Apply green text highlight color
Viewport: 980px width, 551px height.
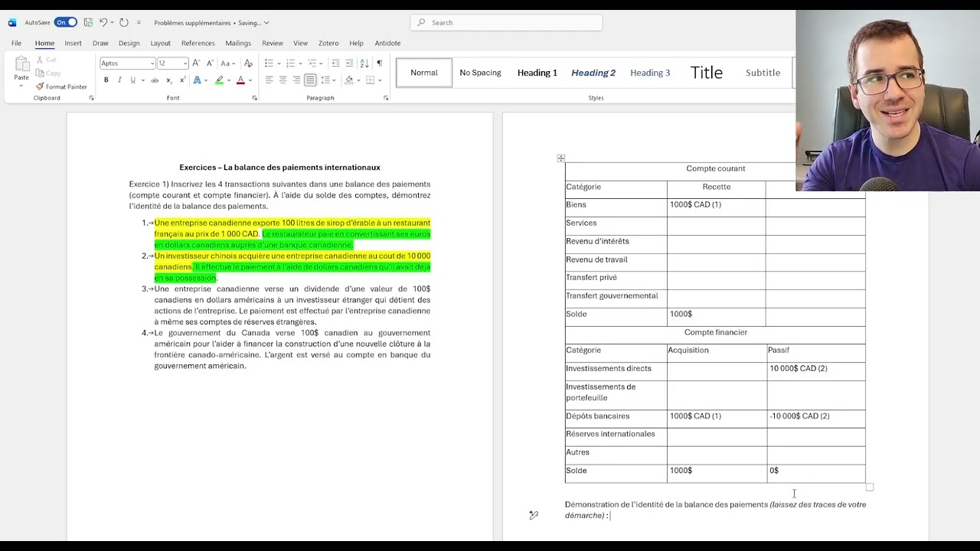click(219, 80)
